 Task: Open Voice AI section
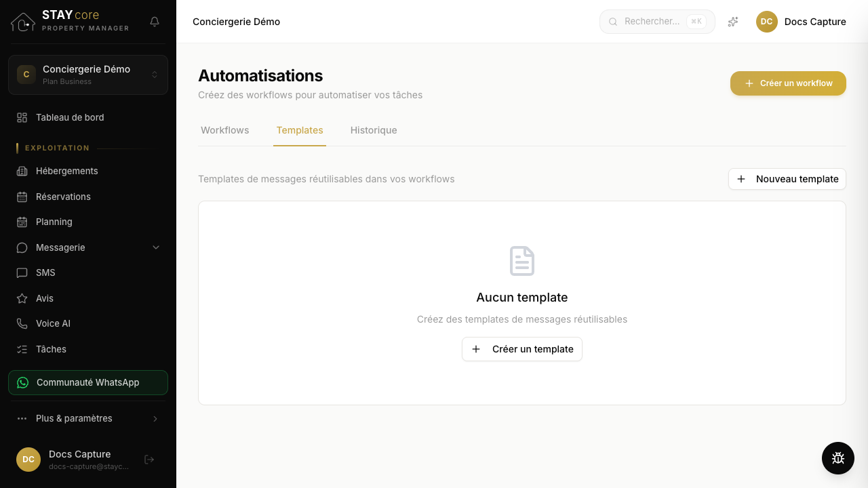[x=88, y=323]
